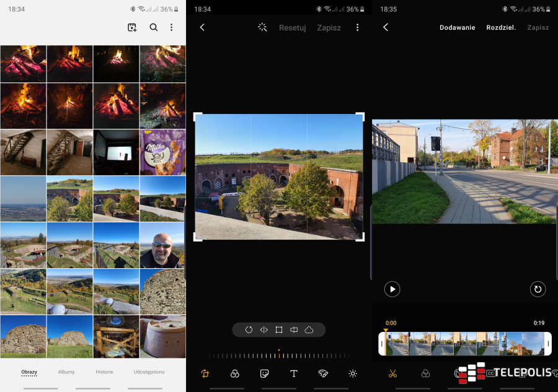Open gallery search with the magnifier icon
Viewport: 558px width, 392px height.
154,27
